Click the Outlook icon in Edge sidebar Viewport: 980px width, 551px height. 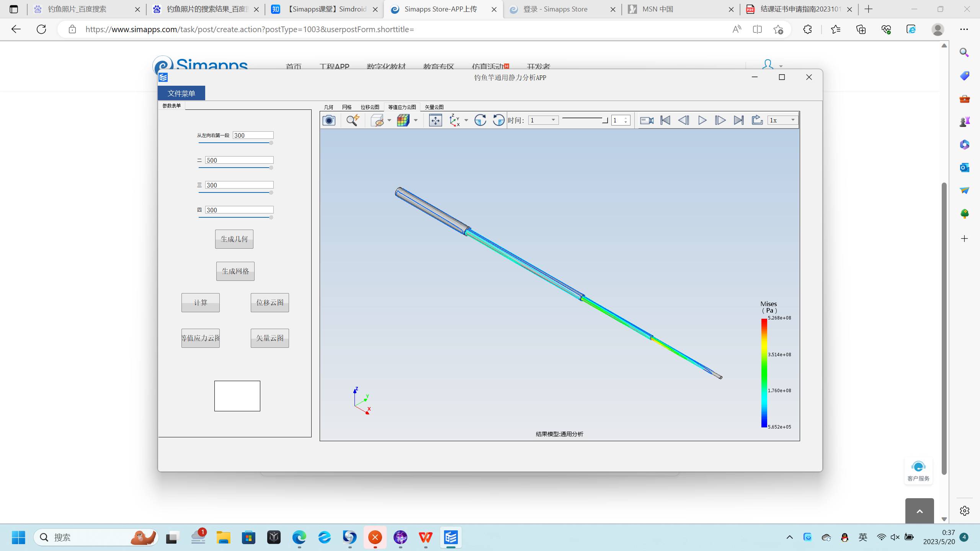click(x=964, y=167)
